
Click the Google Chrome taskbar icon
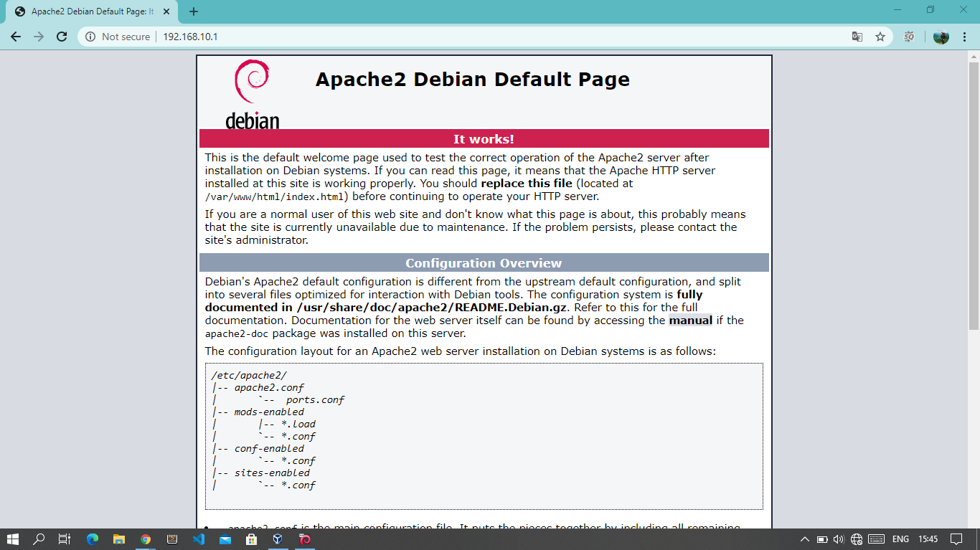click(x=146, y=539)
